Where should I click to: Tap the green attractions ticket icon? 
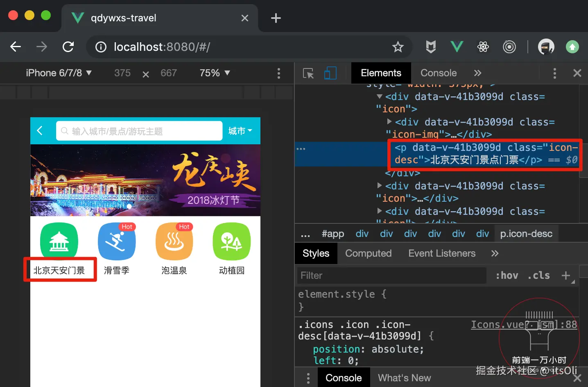coord(59,241)
